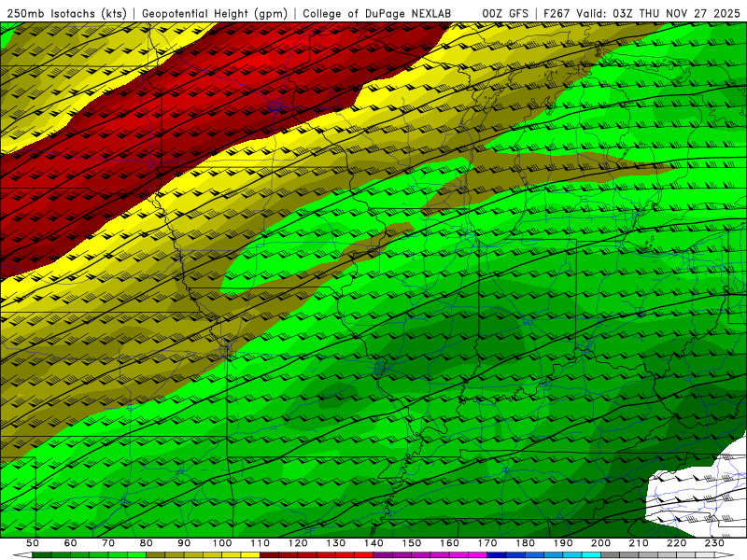The width and height of the screenshot is (747, 560).
Task: Pick the darkest green swatch starting the color bar
Action: point(42,554)
